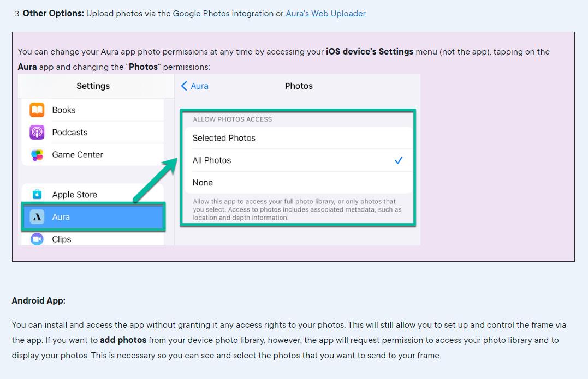Image resolution: width=588 pixels, height=379 pixels.
Task: Click the Game Center app icon
Action: [x=37, y=155]
